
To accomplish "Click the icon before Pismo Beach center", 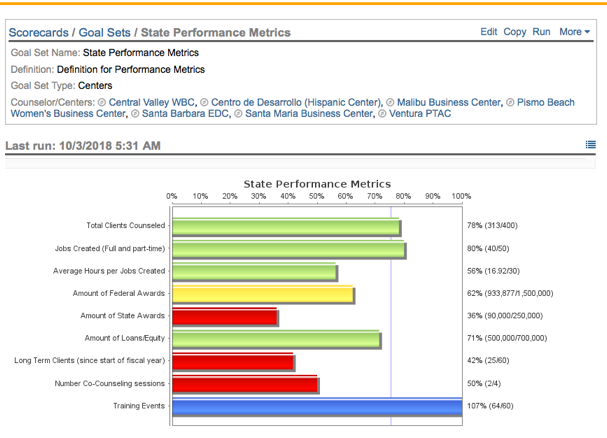I will click(511, 102).
